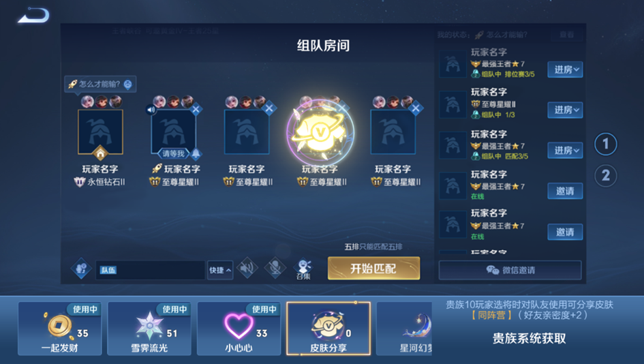Kick the fifth player using the X icon

point(416,108)
